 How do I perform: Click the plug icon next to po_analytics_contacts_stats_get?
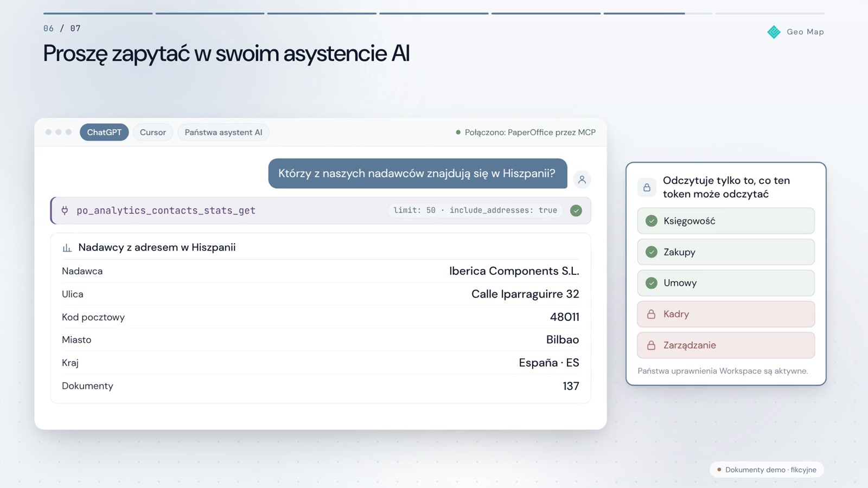pyautogui.click(x=65, y=210)
